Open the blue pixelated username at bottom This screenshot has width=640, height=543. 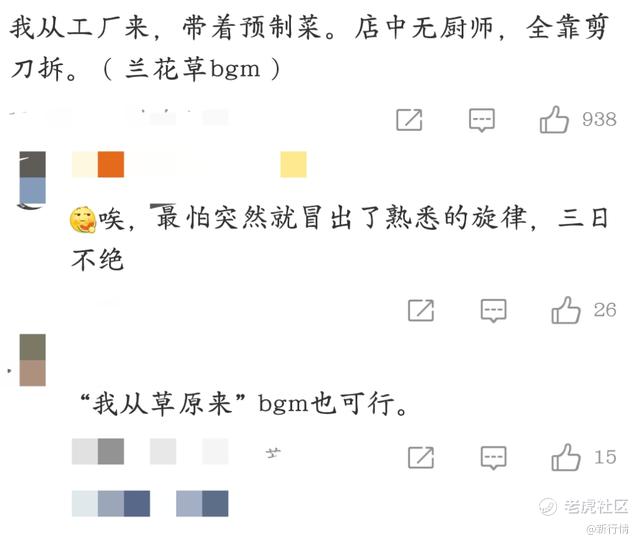[x=150, y=503]
